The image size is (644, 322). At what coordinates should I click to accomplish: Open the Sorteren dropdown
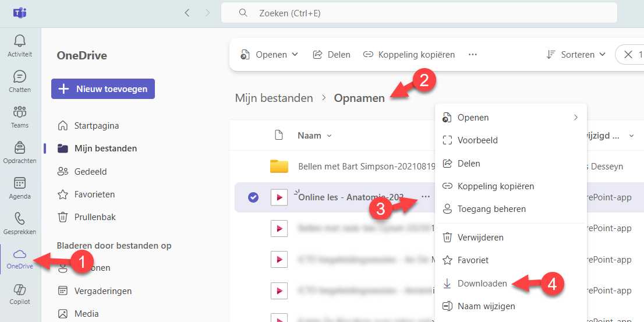pyautogui.click(x=576, y=55)
